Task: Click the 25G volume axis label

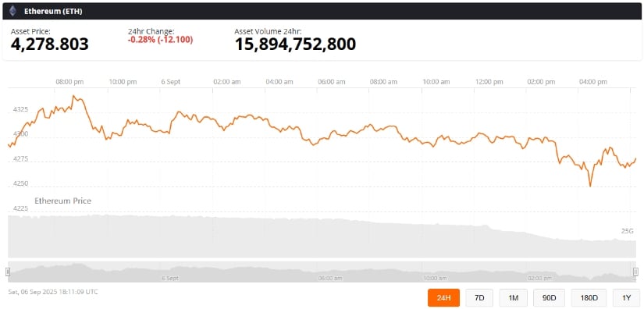Action: 627,232
